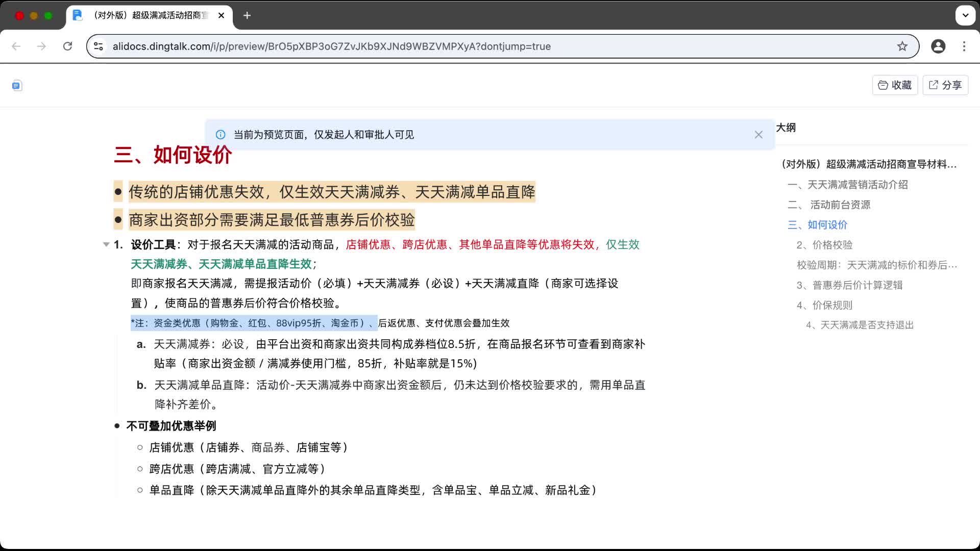Reload the page

pos(67,46)
